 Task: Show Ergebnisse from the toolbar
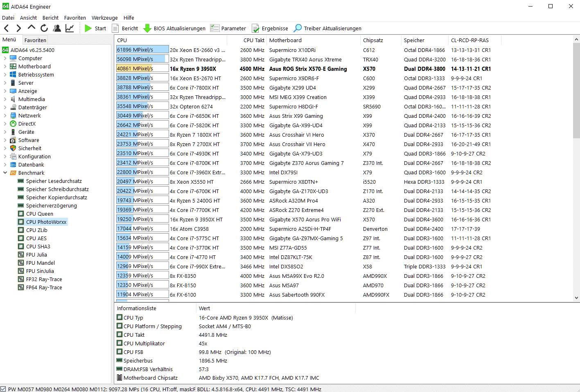[x=270, y=28]
